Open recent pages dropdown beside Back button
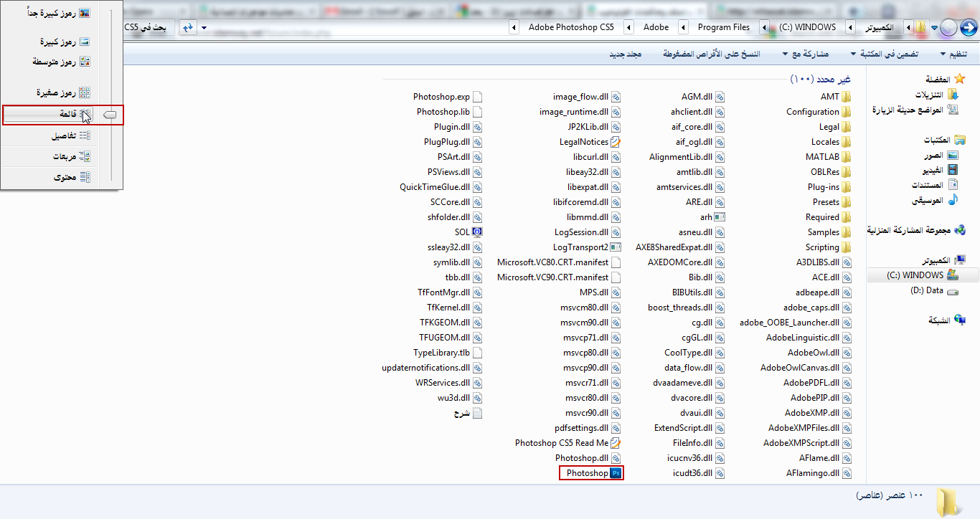 tap(934, 27)
